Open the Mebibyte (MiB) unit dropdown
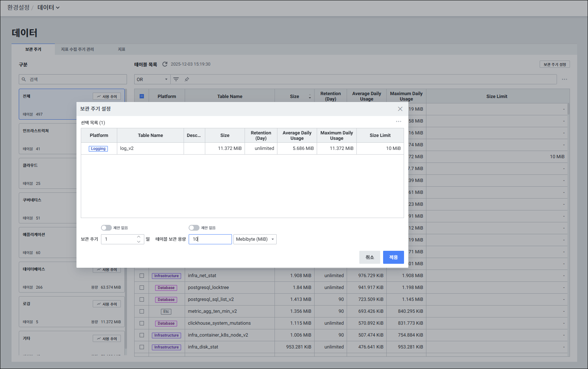The height and width of the screenshot is (369, 588). [x=255, y=239]
